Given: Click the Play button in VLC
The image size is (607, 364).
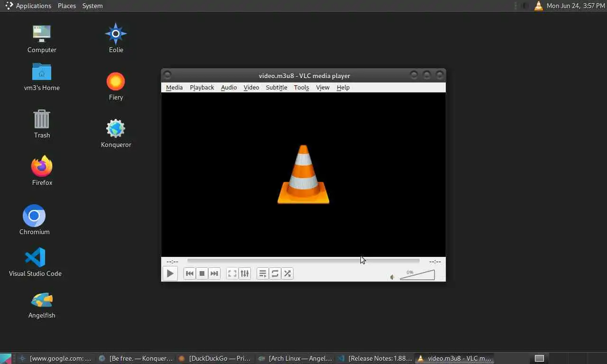Looking at the screenshot, I should point(170,273).
